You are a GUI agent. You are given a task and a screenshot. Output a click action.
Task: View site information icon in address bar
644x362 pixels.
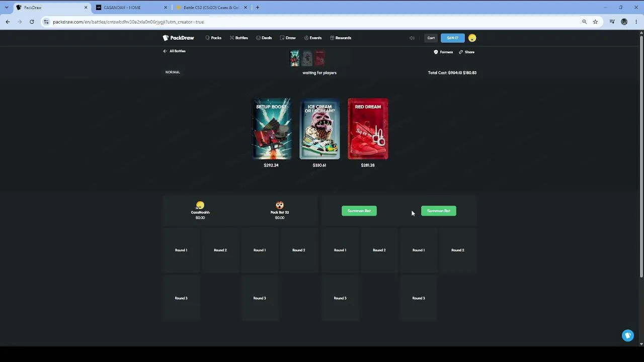pyautogui.click(x=46, y=22)
